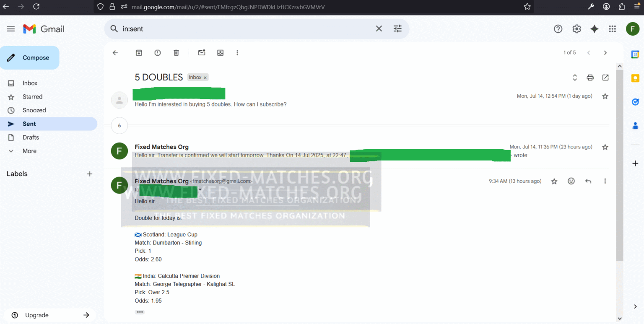Archive this conversation
This screenshot has height=324, width=644.
pos(139,53)
